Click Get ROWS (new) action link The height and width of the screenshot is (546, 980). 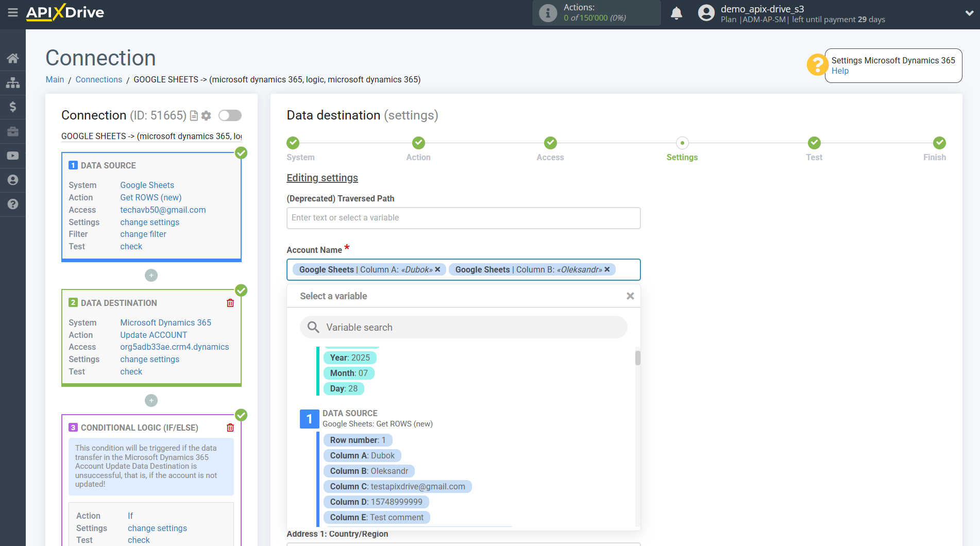[150, 197]
